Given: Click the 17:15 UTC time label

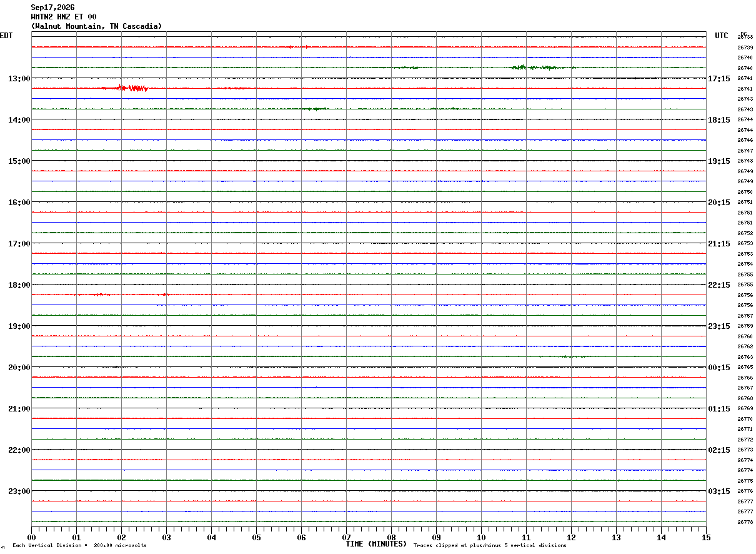Looking at the screenshot, I should 719,79.
